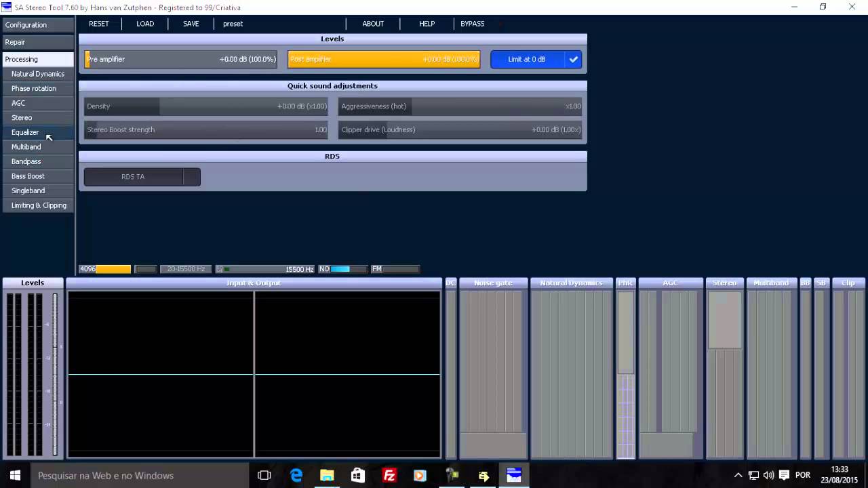The image size is (868, 488).
Task: Go to the AGC page
Action: (x=38, y=103)
